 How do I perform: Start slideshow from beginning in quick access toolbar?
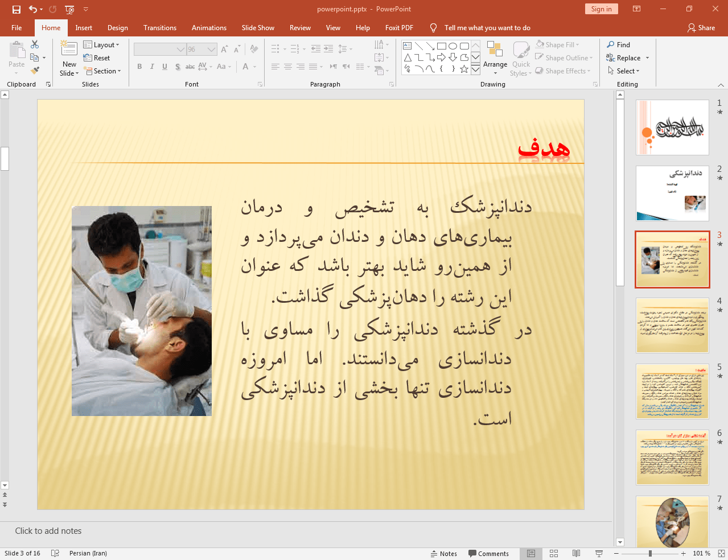(x=69, y=9)
